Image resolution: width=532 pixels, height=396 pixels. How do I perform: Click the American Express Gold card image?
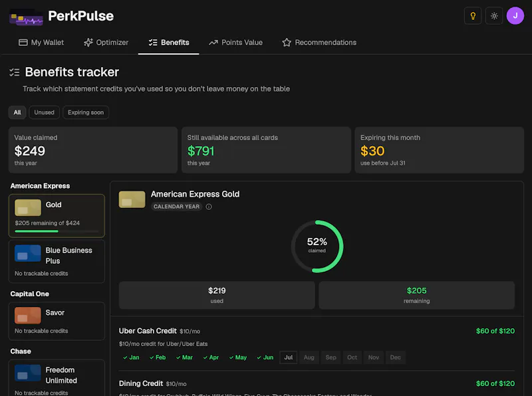(132, 199)
